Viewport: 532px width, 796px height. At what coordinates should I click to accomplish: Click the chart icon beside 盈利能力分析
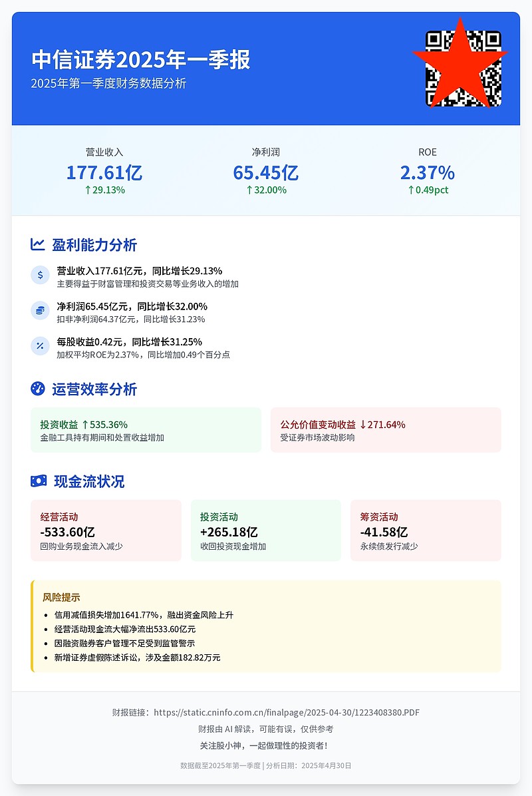coord(38,245)
